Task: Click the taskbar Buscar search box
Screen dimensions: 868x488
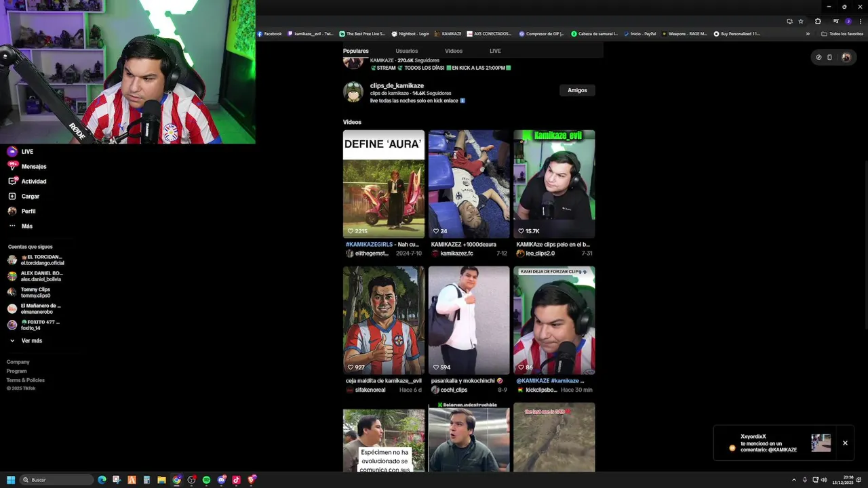Action: (56, 480)
